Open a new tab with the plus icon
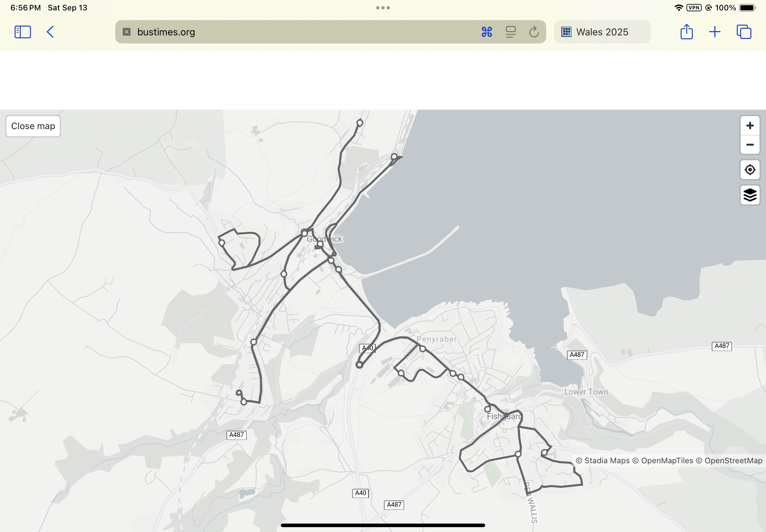The height and width of the screenshot is (532, 766). pos(714,32)
